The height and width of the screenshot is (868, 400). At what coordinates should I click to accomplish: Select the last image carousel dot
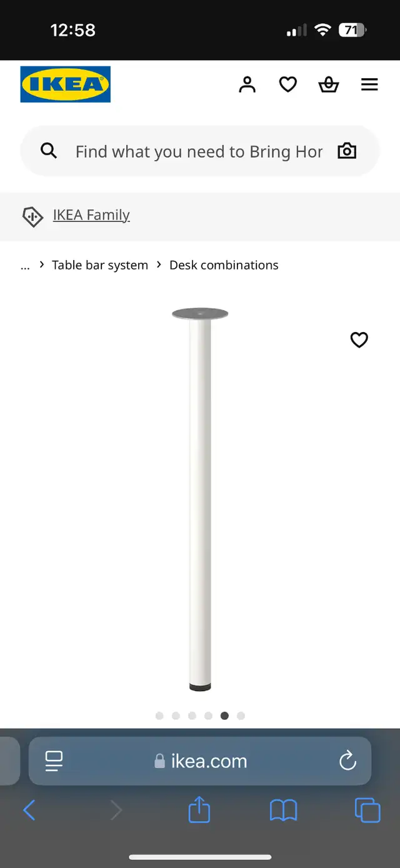point(241,716)
